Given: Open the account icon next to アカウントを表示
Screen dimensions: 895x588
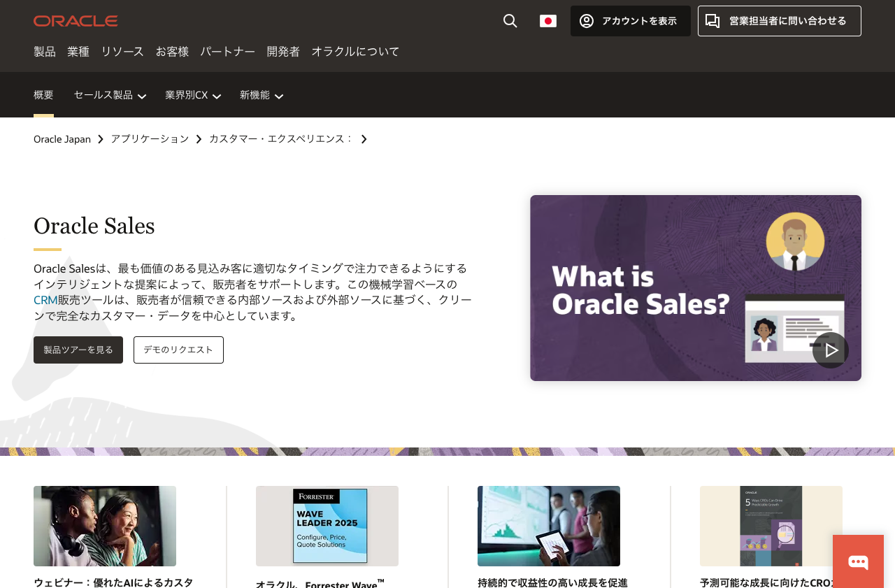Looking at the screenshot, I should point(588,21).
